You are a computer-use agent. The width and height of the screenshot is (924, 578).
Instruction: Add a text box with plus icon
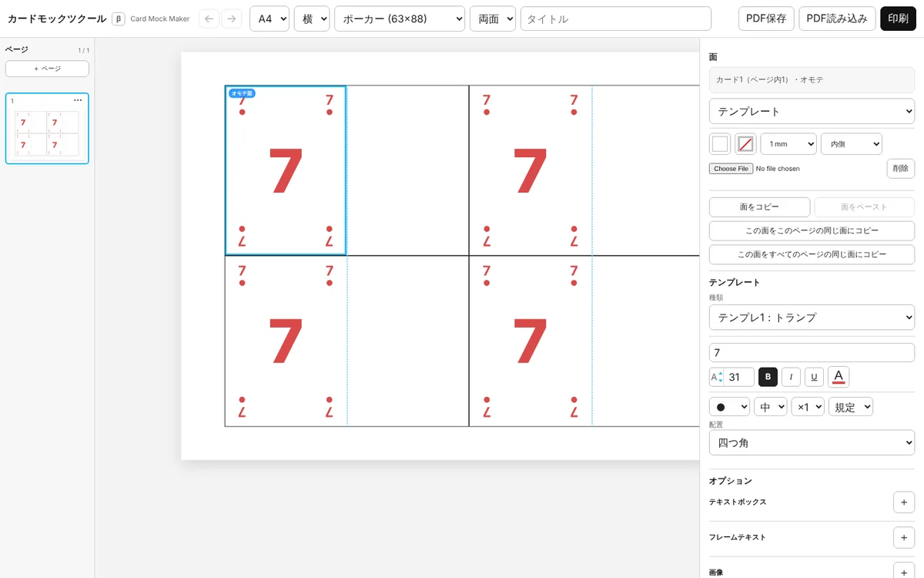coord(904,502)
